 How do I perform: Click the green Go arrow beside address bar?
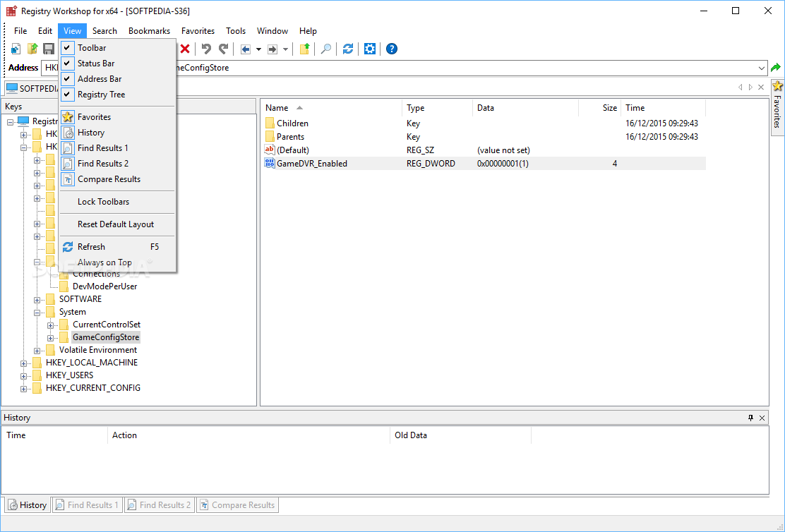pyautogui.click(x=776, y=68)
